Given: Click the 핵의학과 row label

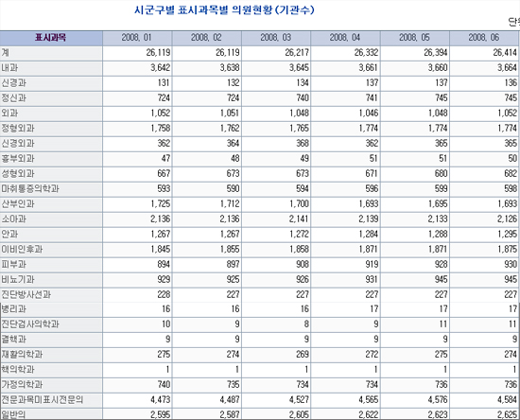Looking at the screenshot, I should [18, 370].
